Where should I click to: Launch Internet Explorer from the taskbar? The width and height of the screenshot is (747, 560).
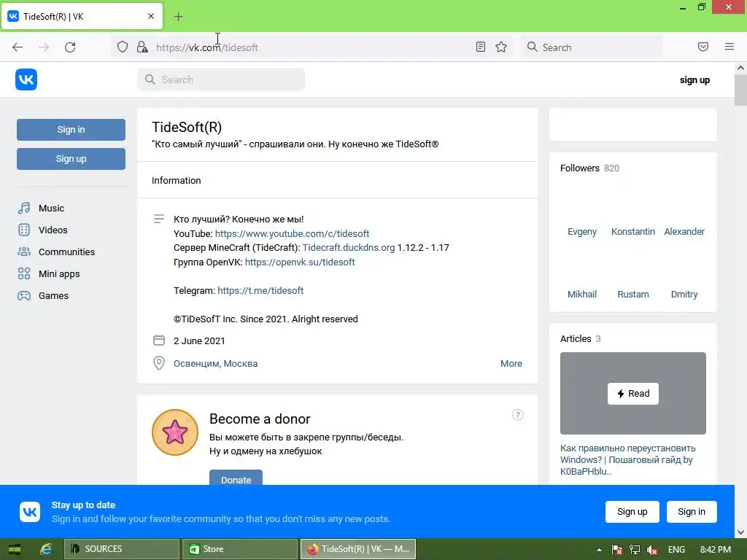click(x=45, y=549)
